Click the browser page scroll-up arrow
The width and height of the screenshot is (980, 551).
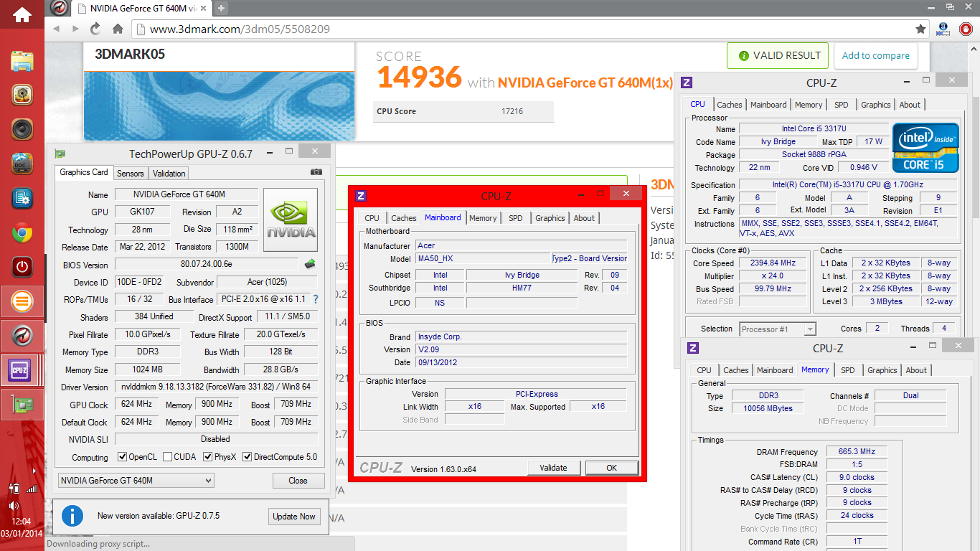click(975, 48)
